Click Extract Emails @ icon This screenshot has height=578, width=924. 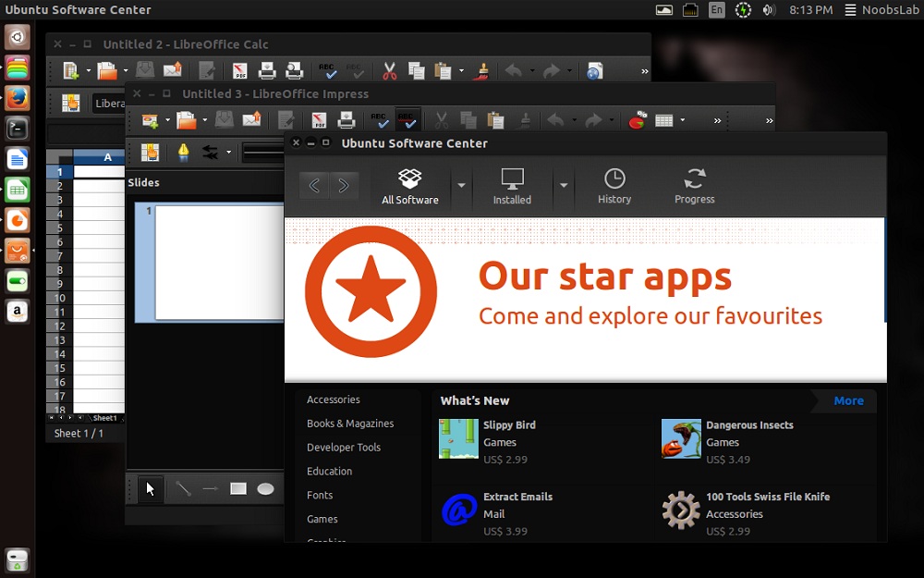click(458, 510)
